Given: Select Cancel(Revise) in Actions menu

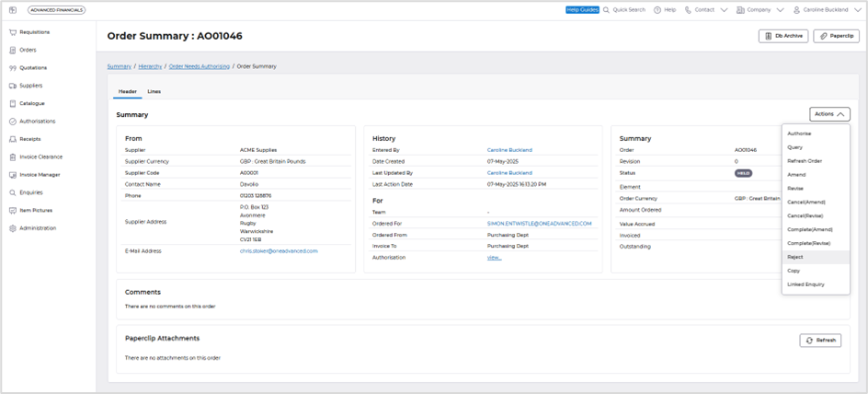Looking at the screenshot, I should coord(816,215).
